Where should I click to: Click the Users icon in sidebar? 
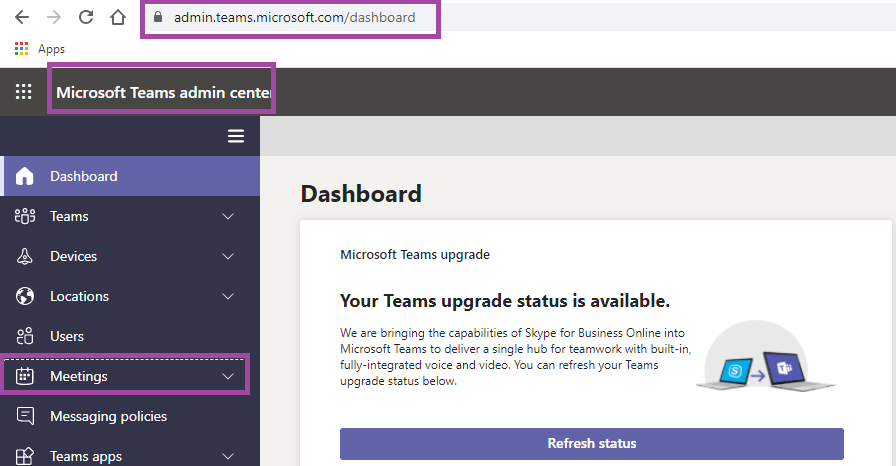point(25,336)
